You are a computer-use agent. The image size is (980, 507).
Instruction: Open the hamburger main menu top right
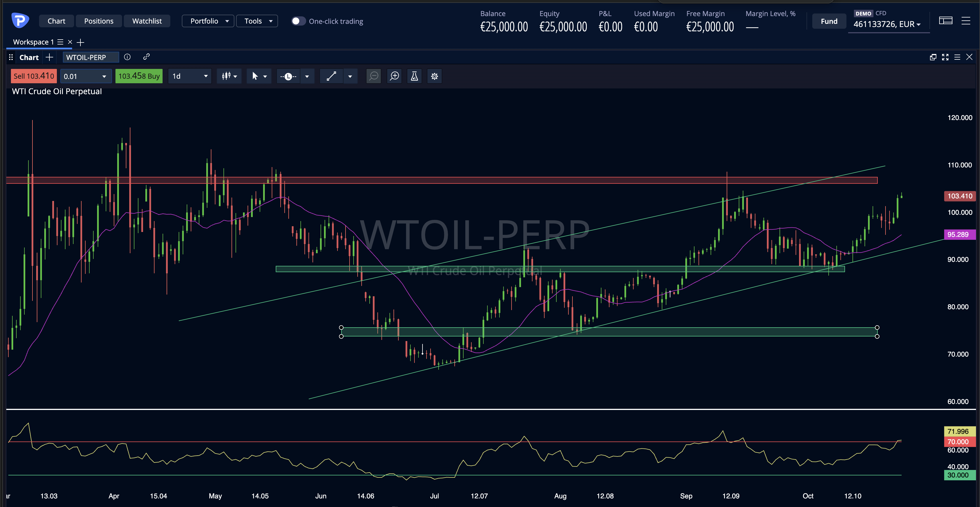point(966,21)
